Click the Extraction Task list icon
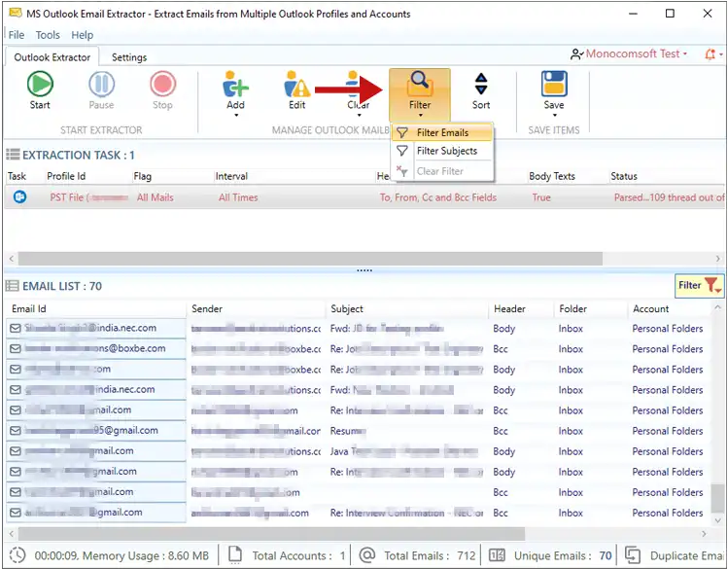The width and height of the screenshot is (728, 569). (x=13, y=155)
